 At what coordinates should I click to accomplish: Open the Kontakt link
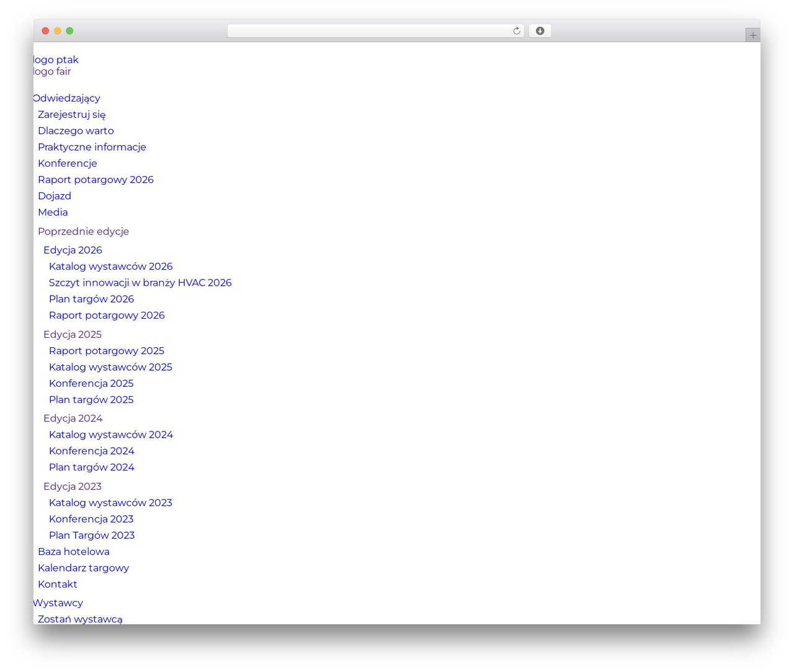[x=58, y=584]
